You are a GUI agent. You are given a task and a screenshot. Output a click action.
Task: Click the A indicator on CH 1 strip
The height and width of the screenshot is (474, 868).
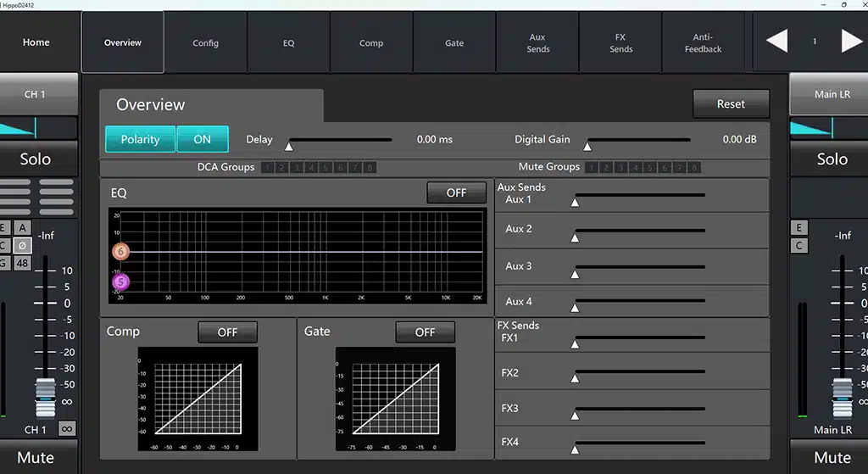pyautogui.click(x=22, y=227)
